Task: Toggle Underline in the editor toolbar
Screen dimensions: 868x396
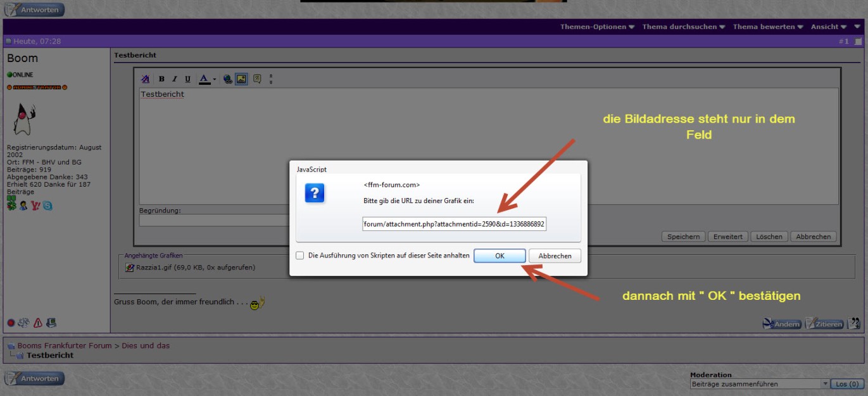Action: tap(187, 79)
